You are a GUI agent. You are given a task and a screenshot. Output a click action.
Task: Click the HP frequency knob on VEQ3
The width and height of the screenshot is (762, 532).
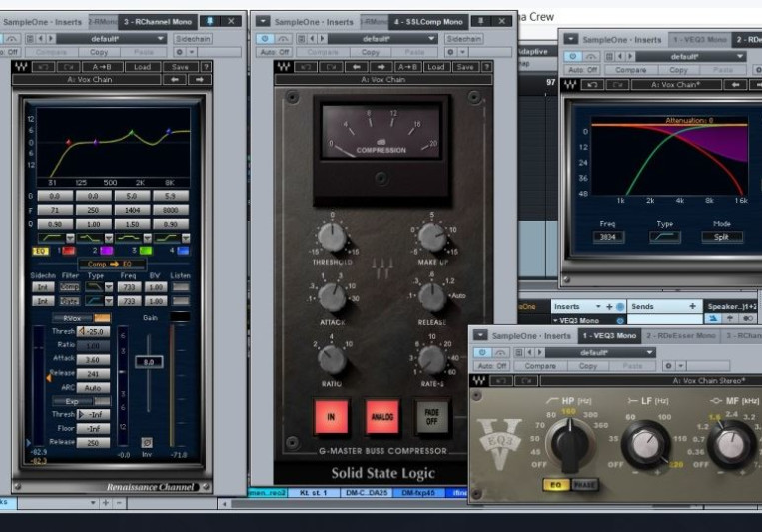point(571,442)
